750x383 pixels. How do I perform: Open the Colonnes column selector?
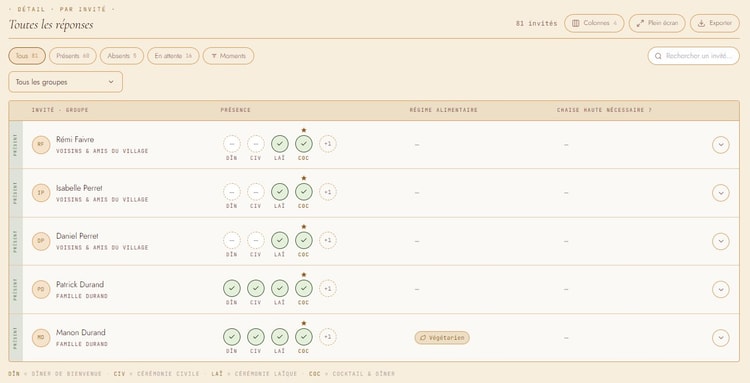point(594,23)
